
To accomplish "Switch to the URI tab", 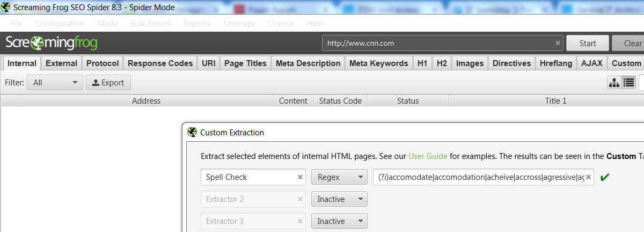I will click(208, 63).
